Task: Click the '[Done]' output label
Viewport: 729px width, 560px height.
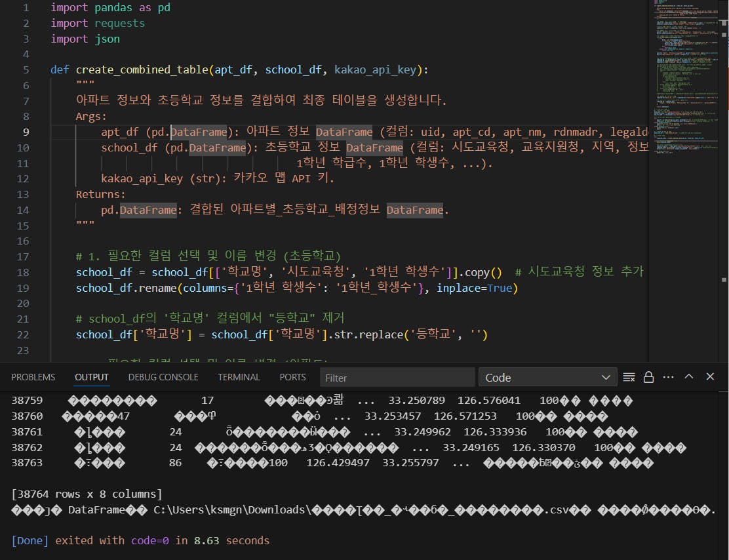Action: [30, 540]
